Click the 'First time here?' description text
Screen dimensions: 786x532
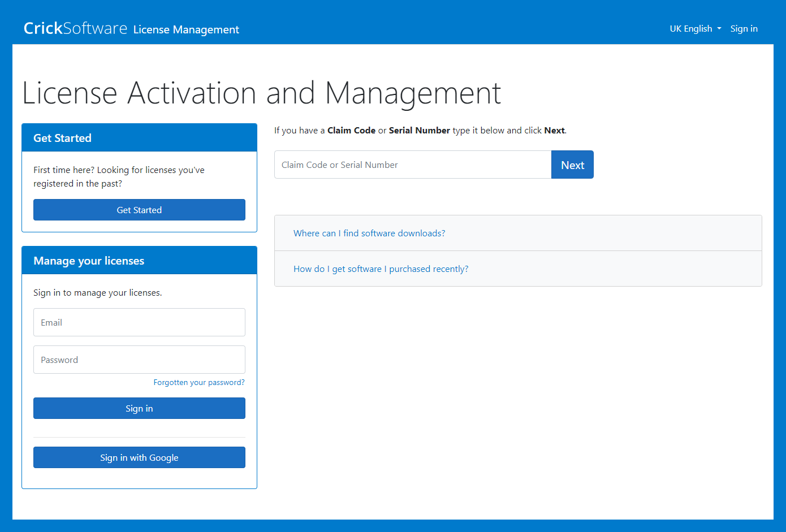(x=119, y=176)
